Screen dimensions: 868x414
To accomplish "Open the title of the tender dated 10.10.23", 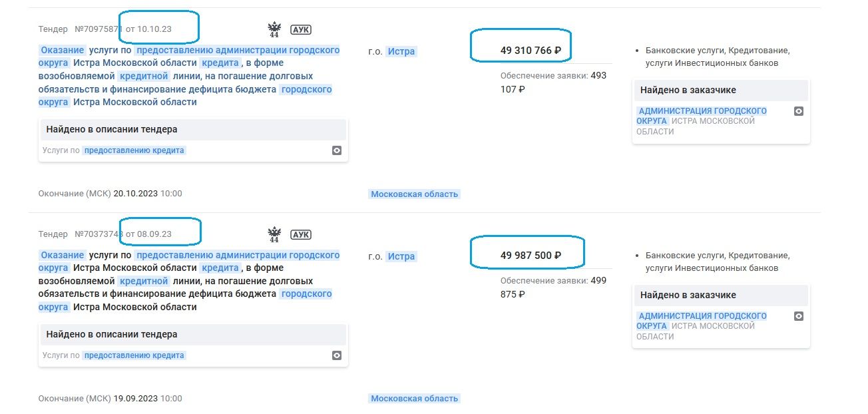I will click(x=189, y=76).
